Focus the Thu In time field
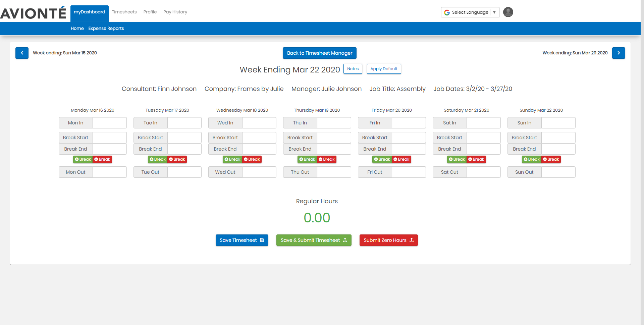This screenshot has width=644, height=325. [x=334, y=123]
